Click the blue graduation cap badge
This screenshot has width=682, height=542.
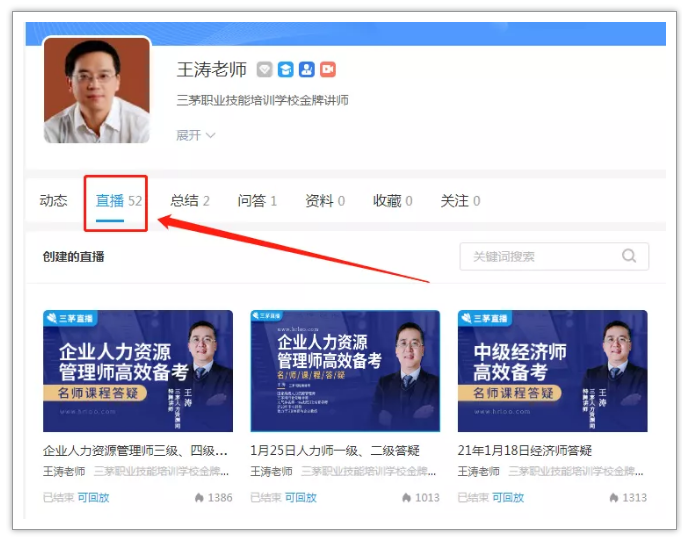click(x=286, y=69)
